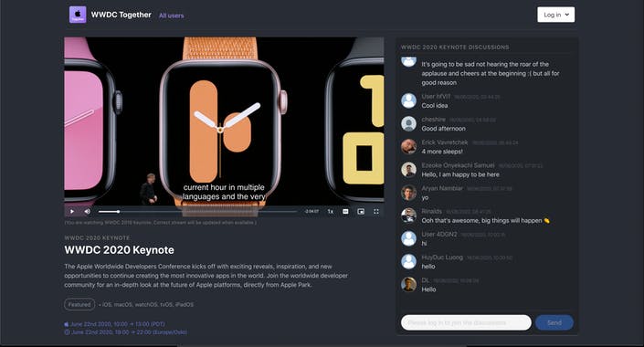The width and height of the screenshot is (644, 347).
Task: Click Erick Vavretchek's avatar
Action: [408, 147]
